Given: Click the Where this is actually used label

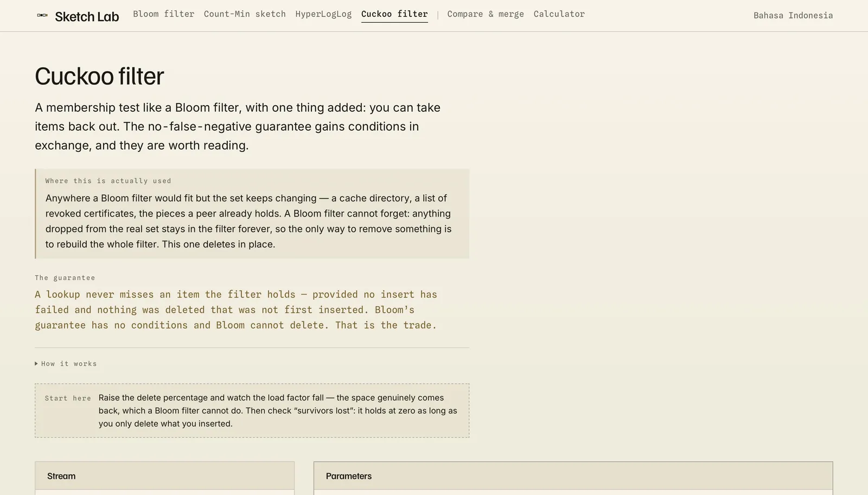Looking at the screenshot, I should point(108,181).
